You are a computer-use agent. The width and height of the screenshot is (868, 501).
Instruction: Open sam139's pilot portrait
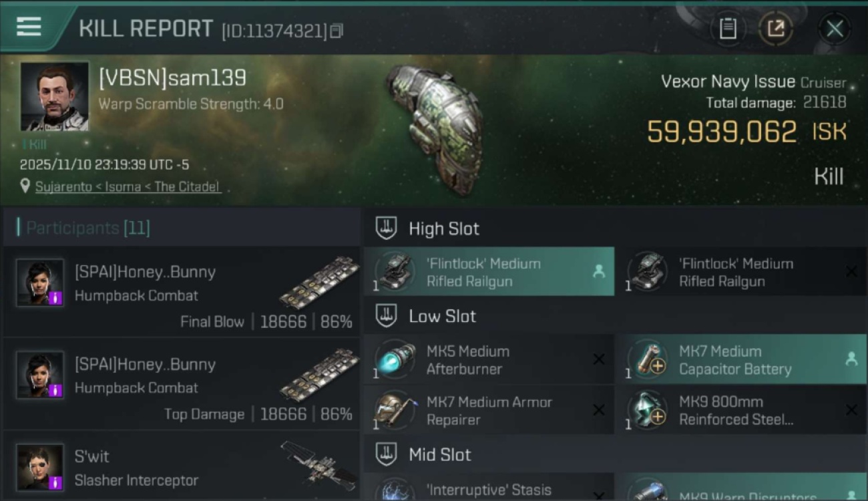(x=55, y=96)
